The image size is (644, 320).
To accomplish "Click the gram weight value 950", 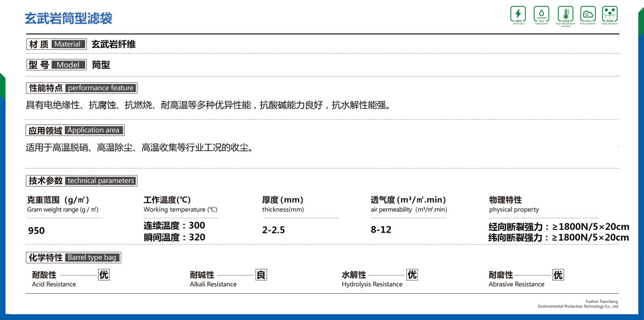I will click(x=36, y=231).
